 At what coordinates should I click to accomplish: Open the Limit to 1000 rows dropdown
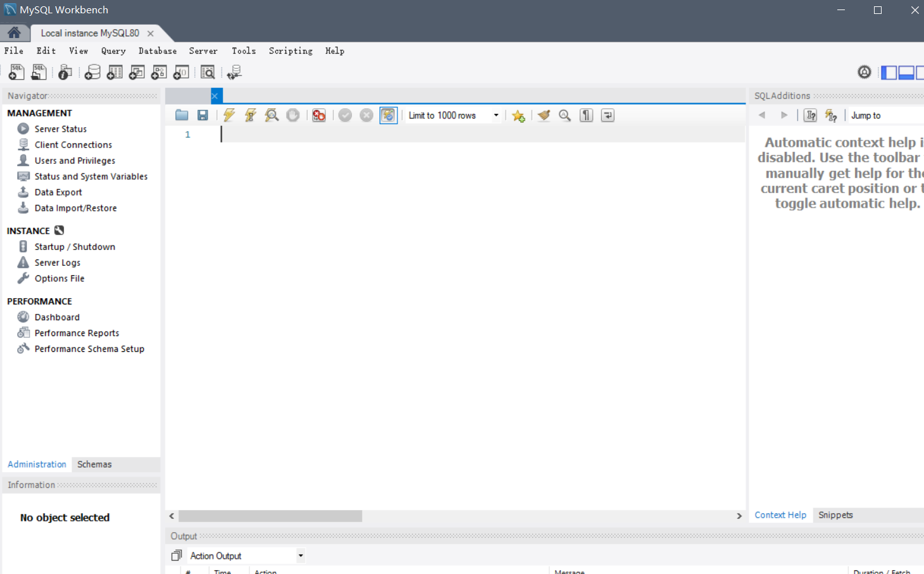(x=453, y=115)
